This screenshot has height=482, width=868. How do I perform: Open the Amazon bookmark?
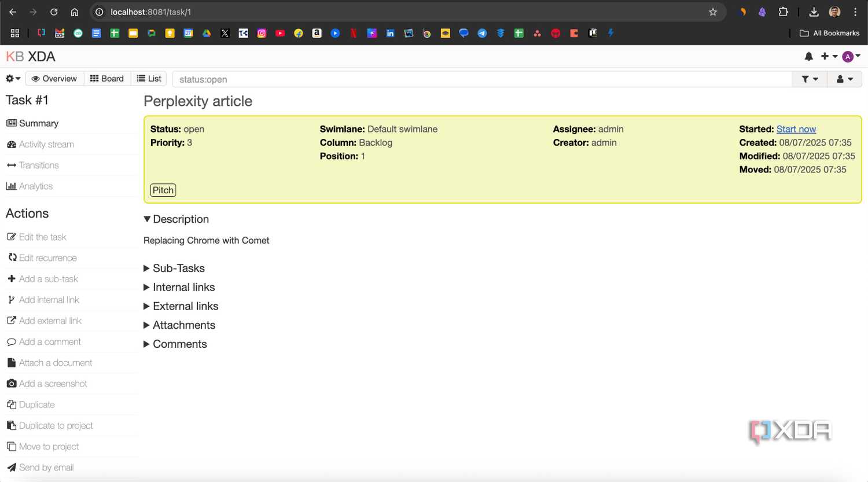click(317, 33)
